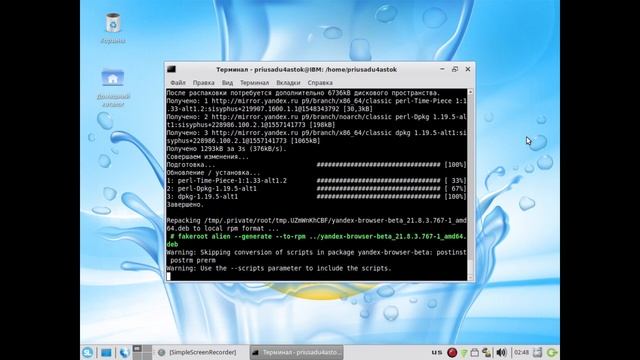This screenshot has width=640, height=360.
Task: Open the start menu button in taskbar
Action: [88, 352]
